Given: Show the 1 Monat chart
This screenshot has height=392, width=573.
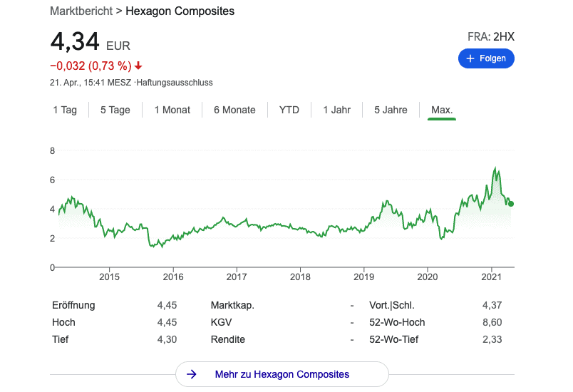Looking at the screenshot, I should tap(172, 110).
